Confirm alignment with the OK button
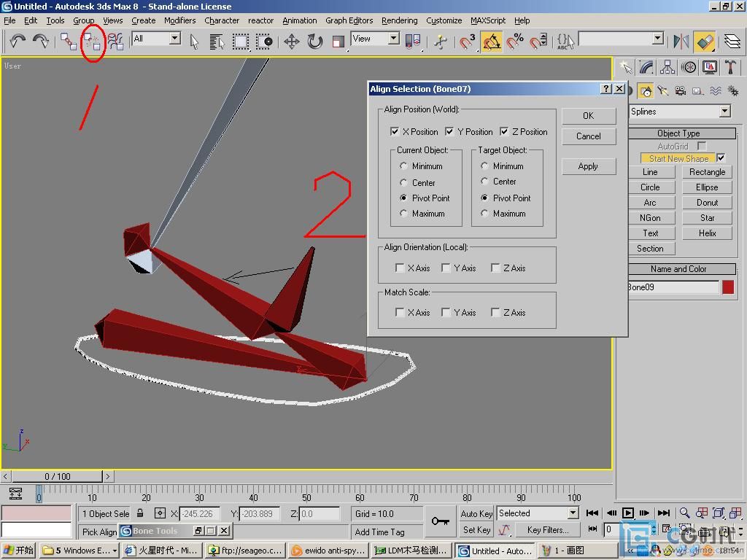 click(x=589, y=116)
